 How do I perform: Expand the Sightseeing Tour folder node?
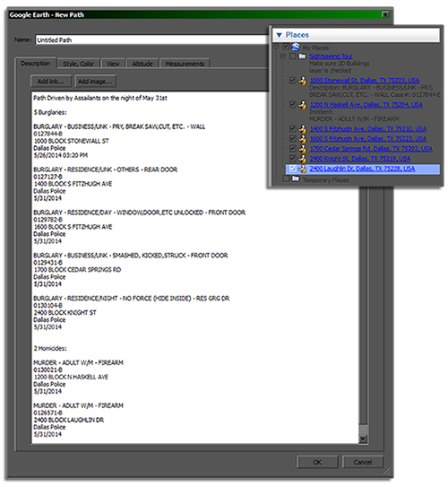[x=282, y=57]
